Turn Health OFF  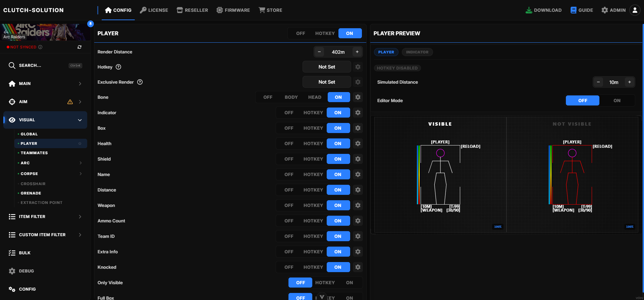[289, 143]
